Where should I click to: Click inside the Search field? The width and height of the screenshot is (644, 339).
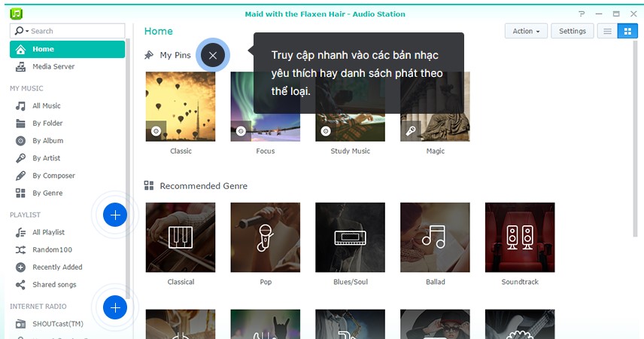click(x=75, y=31)
